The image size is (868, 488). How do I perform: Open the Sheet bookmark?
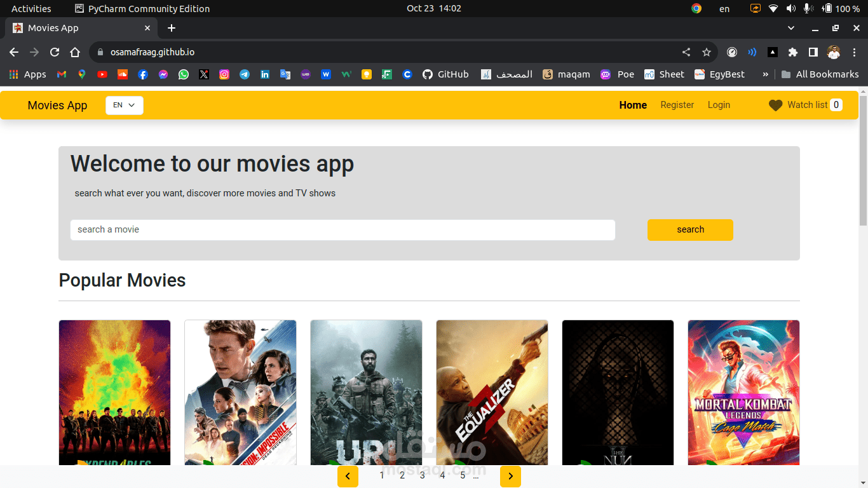(x=664, y=74)
